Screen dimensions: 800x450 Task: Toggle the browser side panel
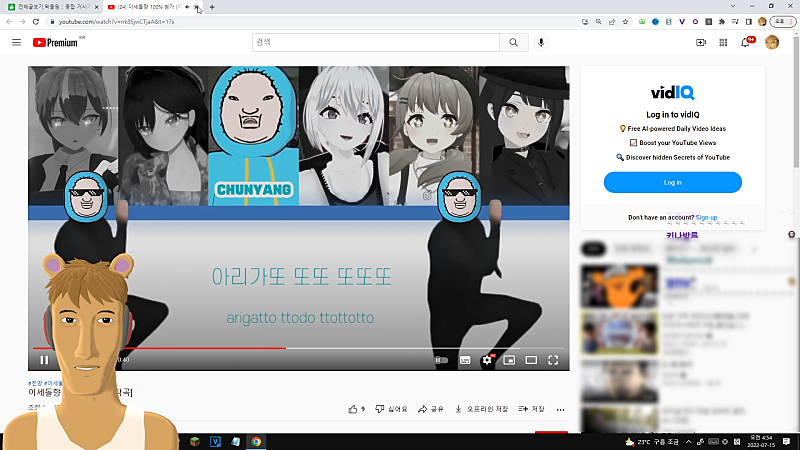[x=748, y=22]
